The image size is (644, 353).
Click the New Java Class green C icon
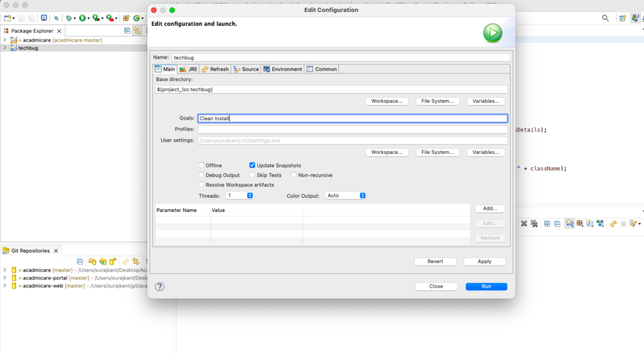(136, 18)
